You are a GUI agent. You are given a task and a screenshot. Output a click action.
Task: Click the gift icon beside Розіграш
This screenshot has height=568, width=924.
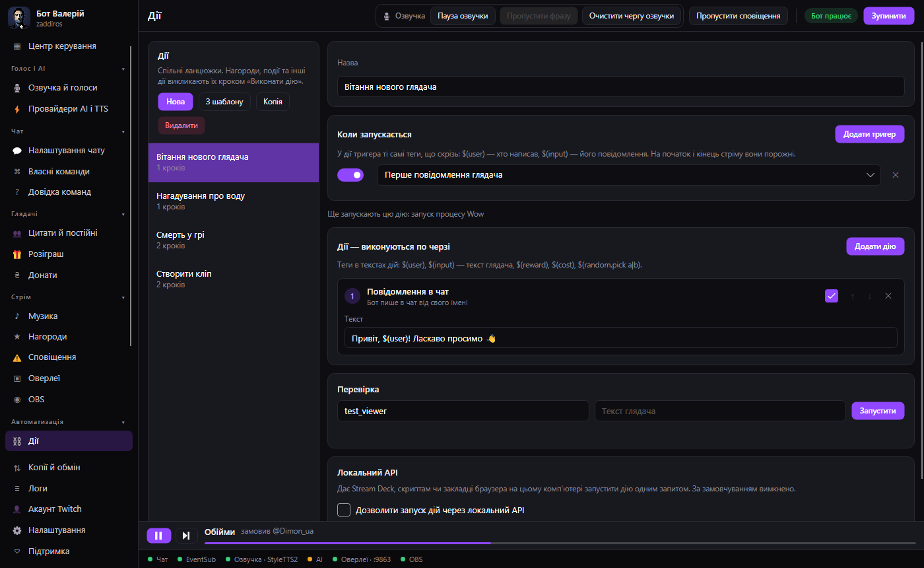[x=17, y=254]
